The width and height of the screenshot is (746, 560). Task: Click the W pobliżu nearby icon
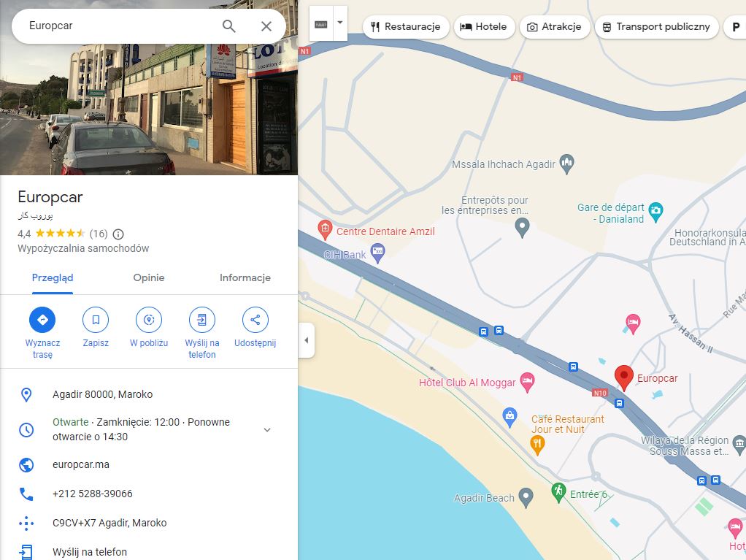[149, 320]
